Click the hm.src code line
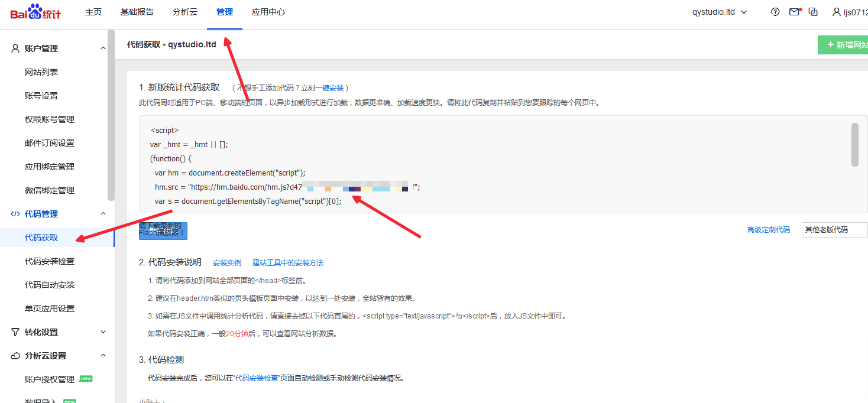 [x=287, y=187]
